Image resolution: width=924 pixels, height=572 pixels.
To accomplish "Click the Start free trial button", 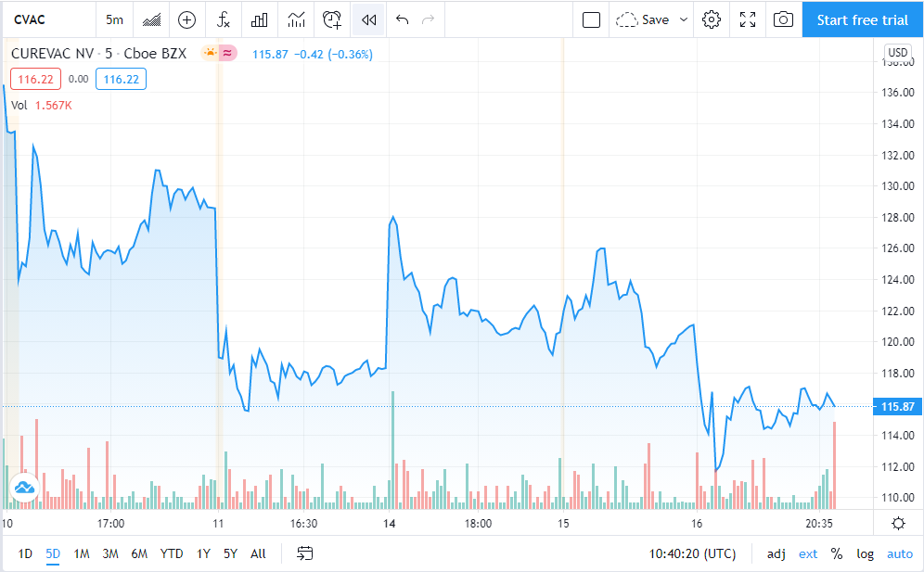I will click(x=862, y=19).
